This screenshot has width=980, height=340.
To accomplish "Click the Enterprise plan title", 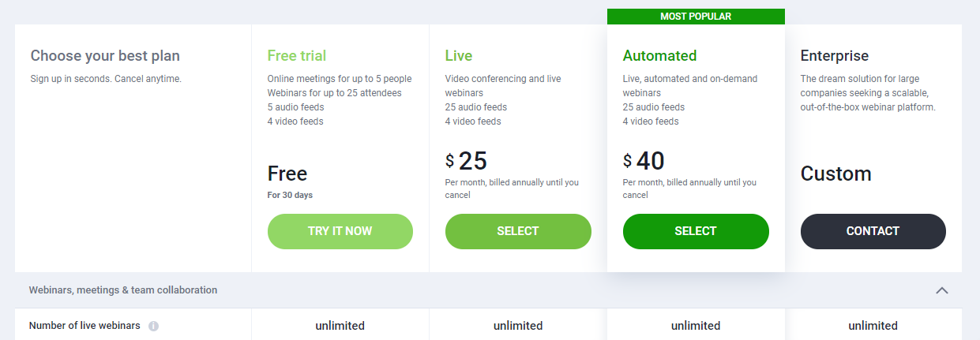I will pyautogui.click(x=834, y=56).
